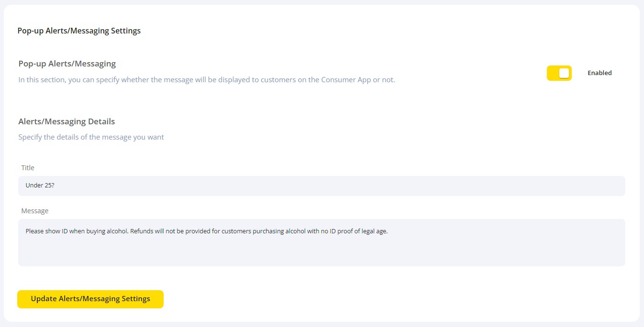Place cursor in the alcohol ID message text

[x=207, y=231]
